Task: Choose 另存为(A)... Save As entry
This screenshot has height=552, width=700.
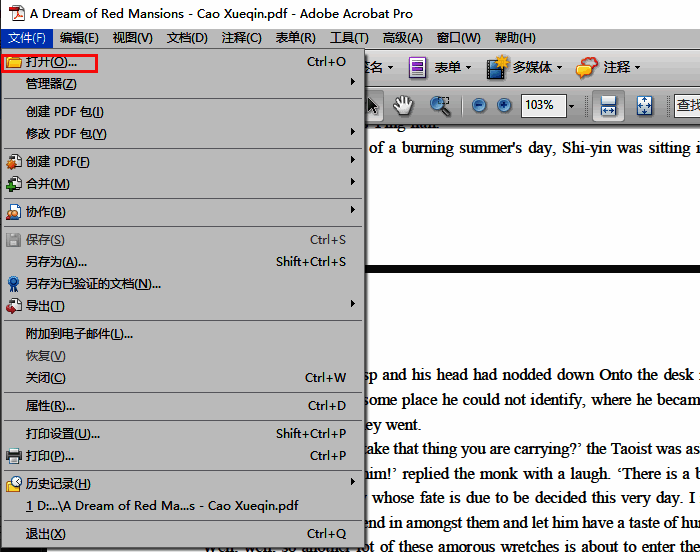Action: pos(57,262)
